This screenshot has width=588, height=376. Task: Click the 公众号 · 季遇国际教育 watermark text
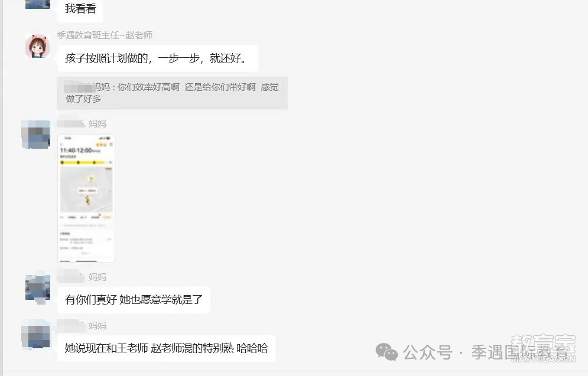tap(486, 352)
